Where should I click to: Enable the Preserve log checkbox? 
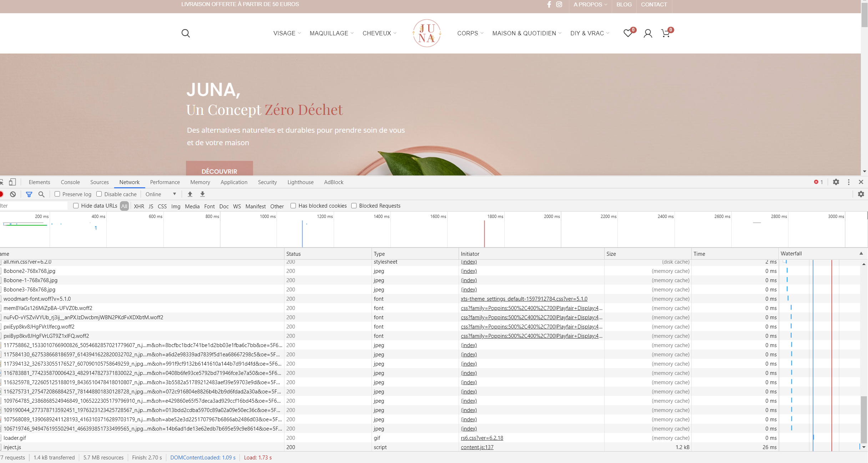57,194
